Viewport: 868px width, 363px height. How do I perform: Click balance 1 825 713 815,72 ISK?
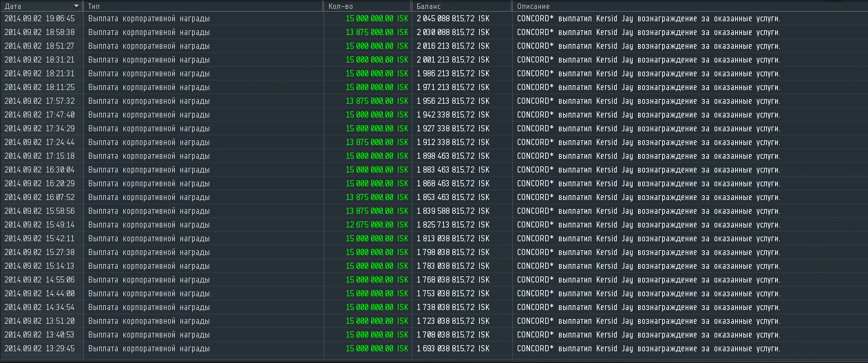(x=453, y=225)
